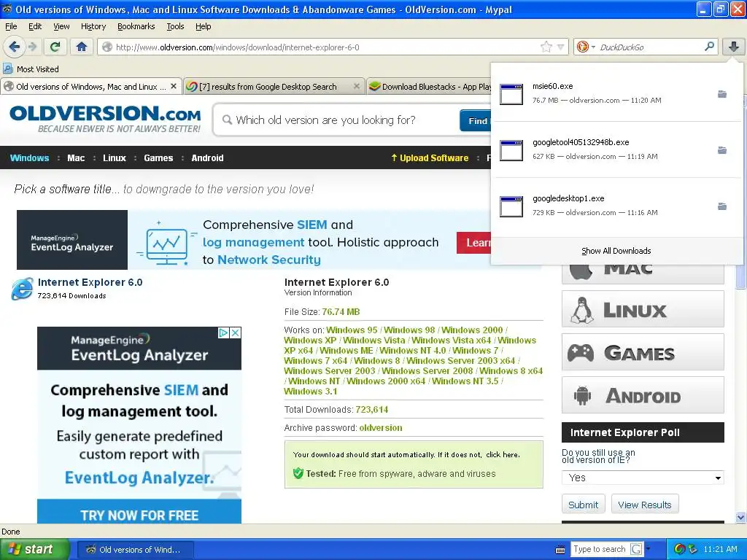Click Show All Downloads

[616, 251]
